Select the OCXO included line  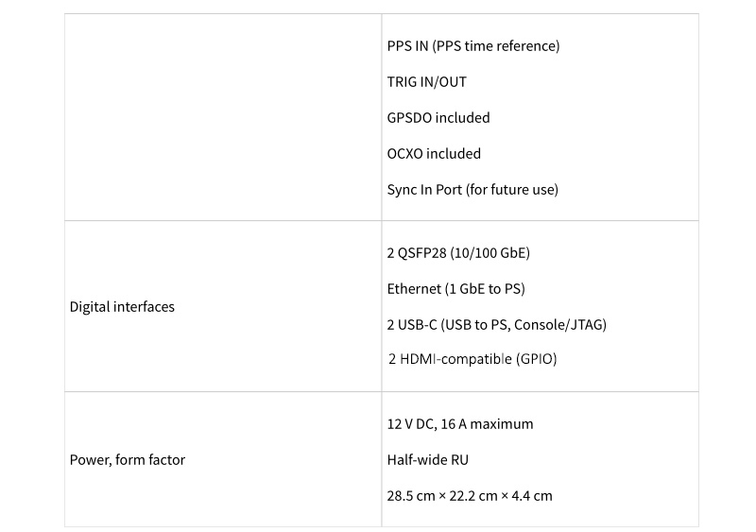434,154
